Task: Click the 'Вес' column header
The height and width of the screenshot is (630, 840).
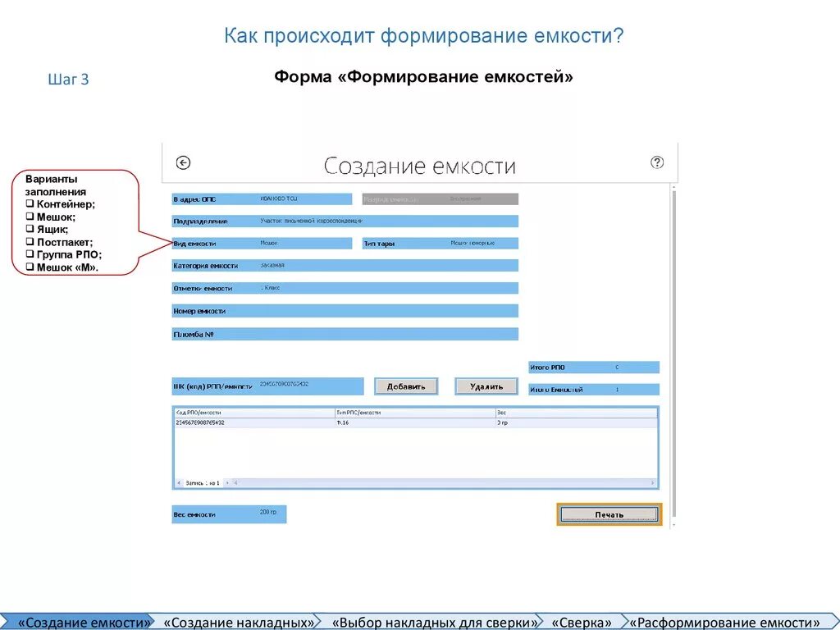Action: click(x=577, y=413)
